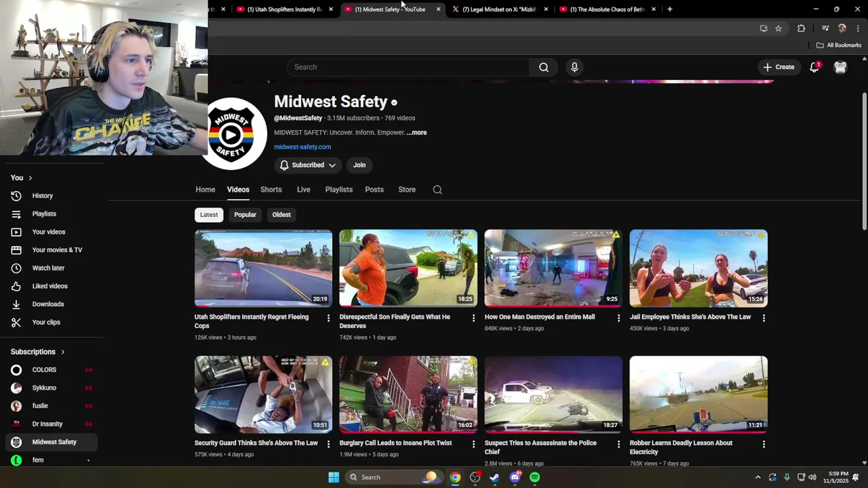Screen dimensions: 868x488
Task: Activate voice search microphone icon
Action: tap(574, 67)
